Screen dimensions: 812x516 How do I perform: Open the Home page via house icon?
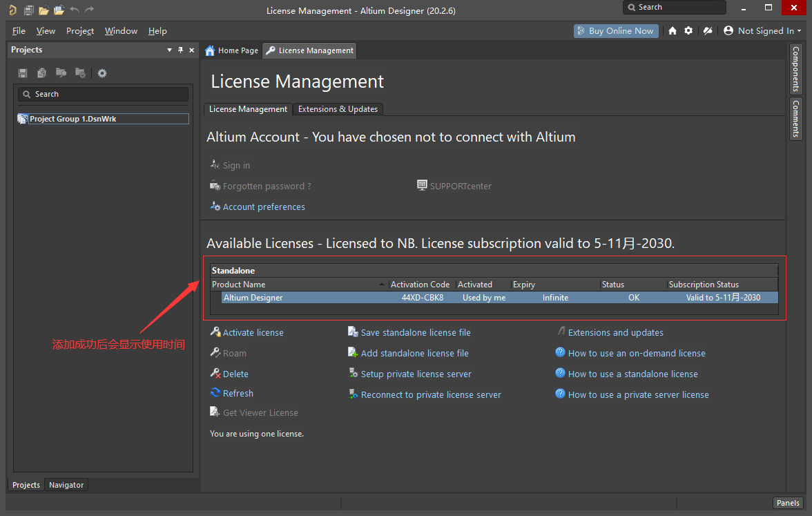[x=673, y=31]
